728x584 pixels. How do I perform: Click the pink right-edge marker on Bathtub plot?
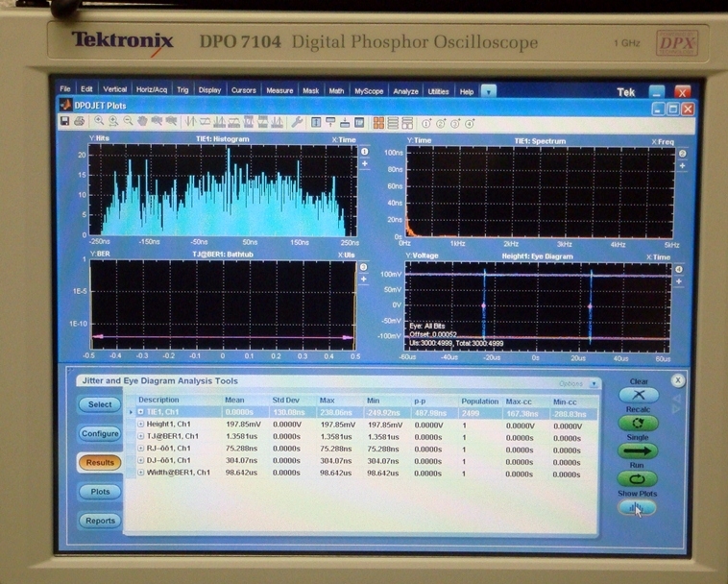point(348,337)
